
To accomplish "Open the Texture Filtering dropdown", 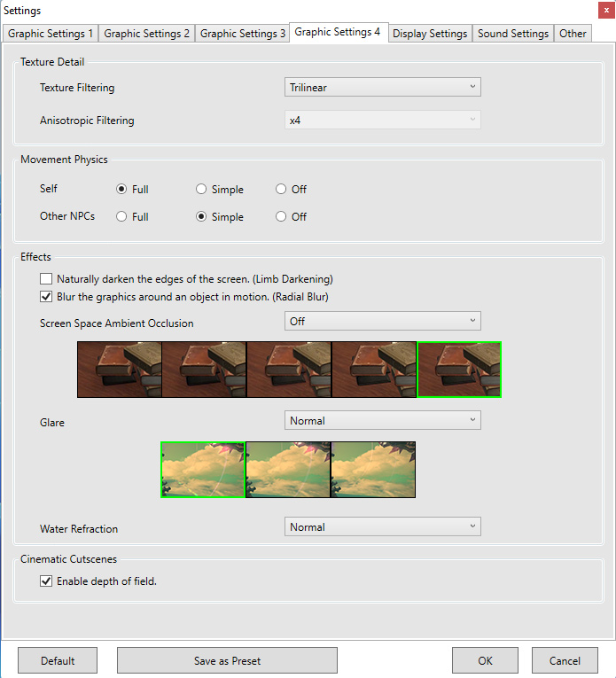I will [383, 87].
